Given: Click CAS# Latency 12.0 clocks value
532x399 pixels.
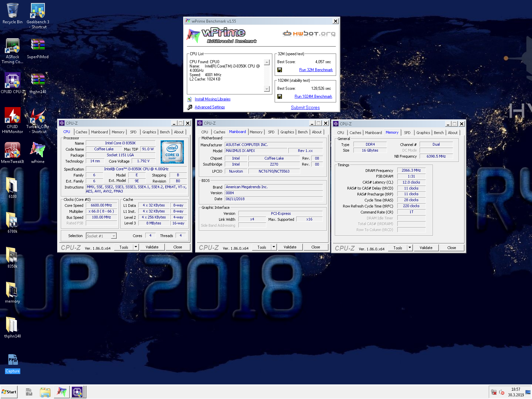Looking at the screenshot, I should tap(411, 182).
